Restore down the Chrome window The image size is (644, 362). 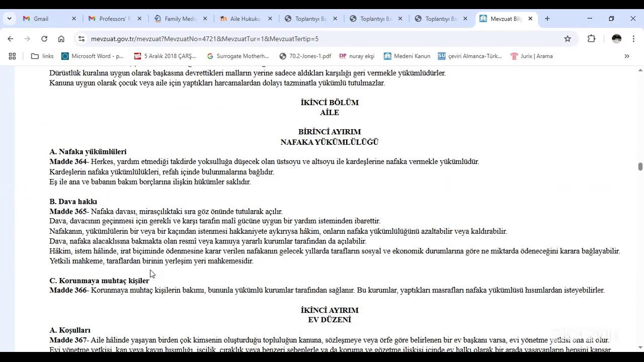pyautogui.click(x=611, y=19)
